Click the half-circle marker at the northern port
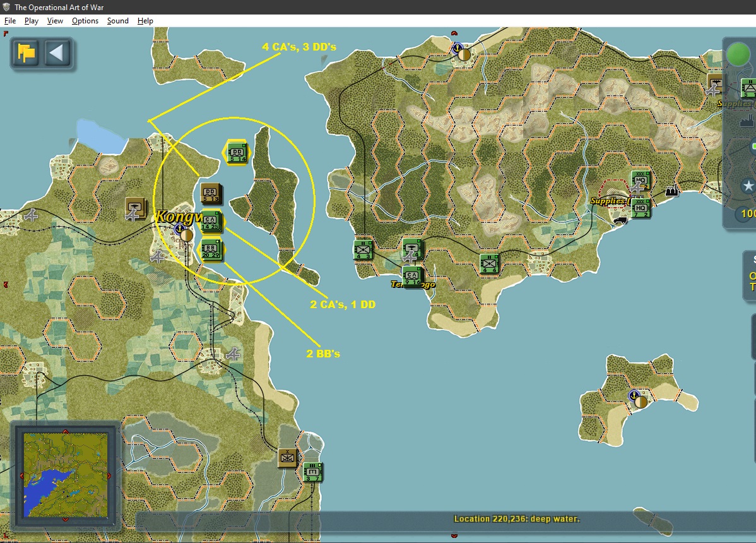Screen dimensions: 756x543 click(x=464, y=54)
